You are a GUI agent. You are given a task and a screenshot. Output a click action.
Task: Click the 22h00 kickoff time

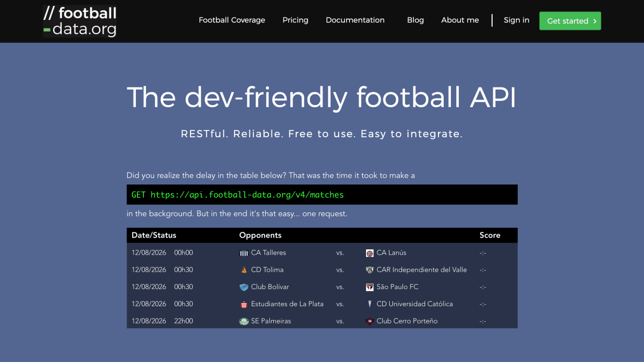coord(184,321)
